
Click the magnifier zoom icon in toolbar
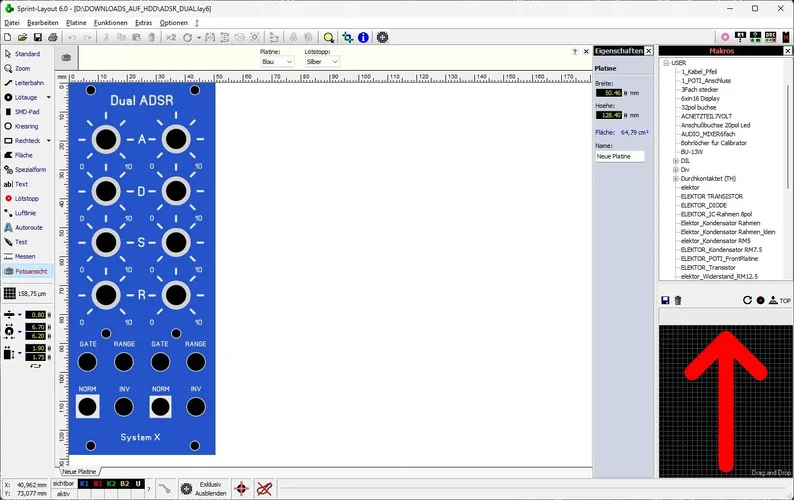(329, 37)
